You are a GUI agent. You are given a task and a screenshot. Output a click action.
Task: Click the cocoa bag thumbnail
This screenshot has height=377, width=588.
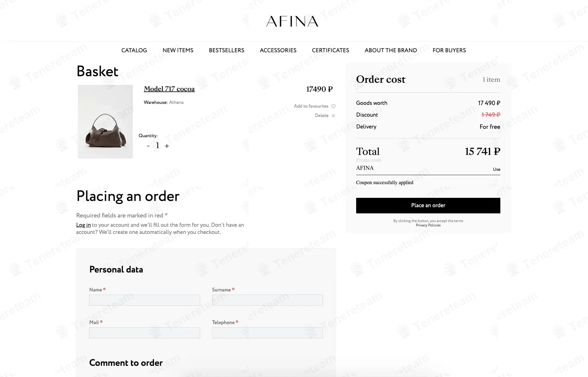tap(105, 122)
